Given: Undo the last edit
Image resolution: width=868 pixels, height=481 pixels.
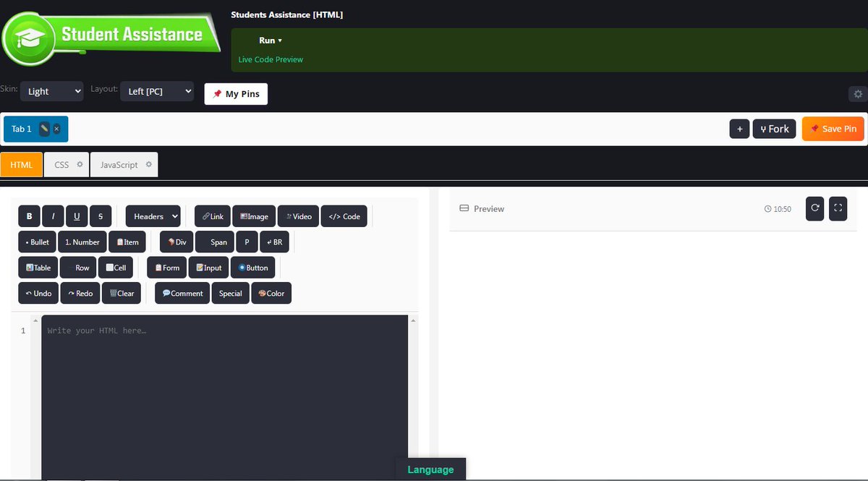Looking at the screenshot, I should [x=38, y=293].
